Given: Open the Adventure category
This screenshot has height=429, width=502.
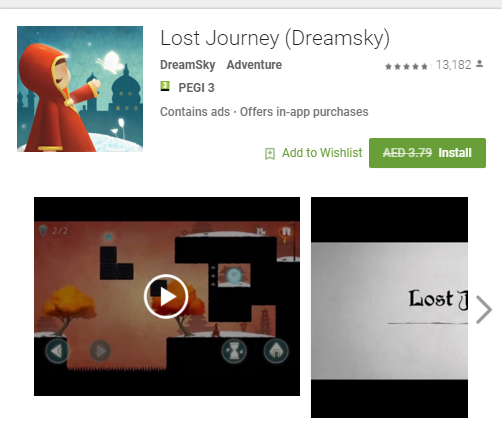Looking at the screenshot, I should point(254,65).
